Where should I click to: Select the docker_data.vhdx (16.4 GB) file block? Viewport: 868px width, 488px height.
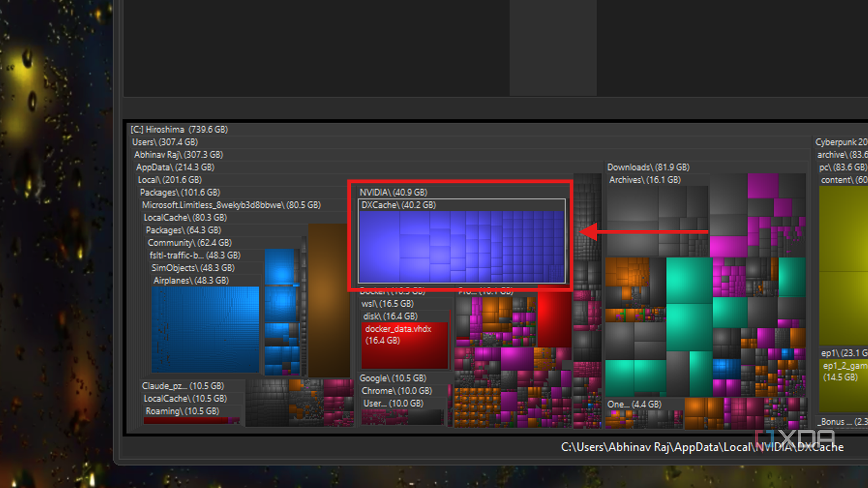[405, 345]
